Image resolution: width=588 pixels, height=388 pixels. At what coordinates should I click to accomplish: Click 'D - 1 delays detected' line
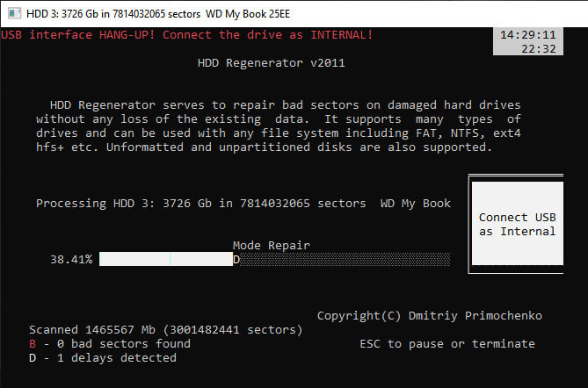(x=103, y=357)
